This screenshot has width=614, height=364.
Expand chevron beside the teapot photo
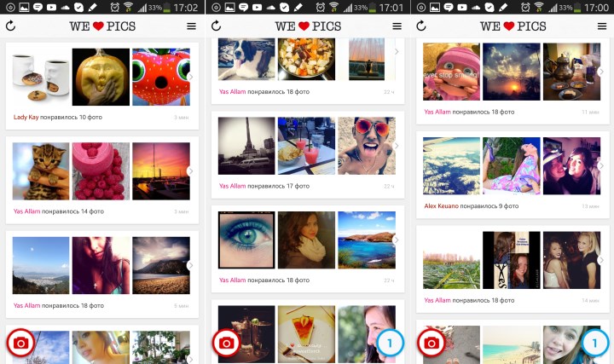coord(601,72)
